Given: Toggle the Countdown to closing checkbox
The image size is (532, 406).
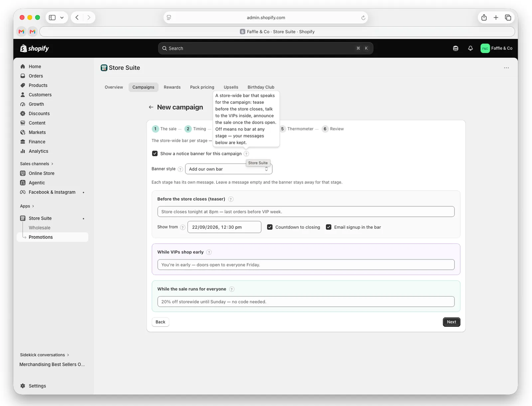Looking at the screenshot, I should [270, 227].
